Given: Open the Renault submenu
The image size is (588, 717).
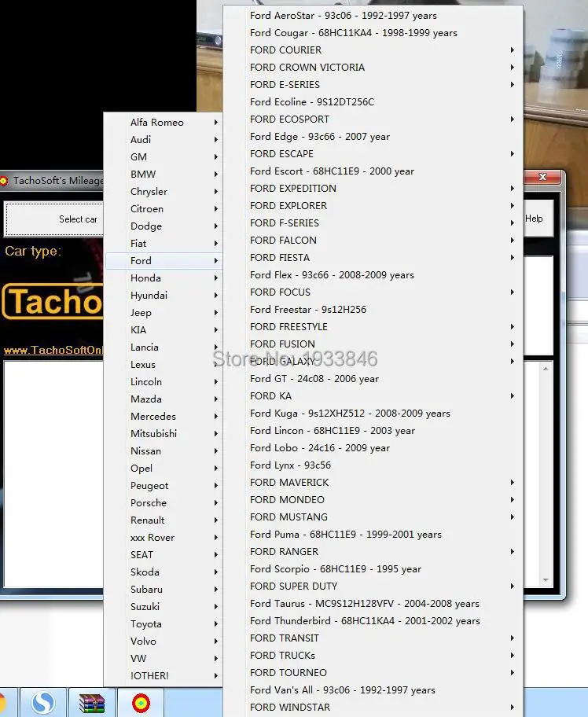Looking at the screenshot, I should [164, 520].
